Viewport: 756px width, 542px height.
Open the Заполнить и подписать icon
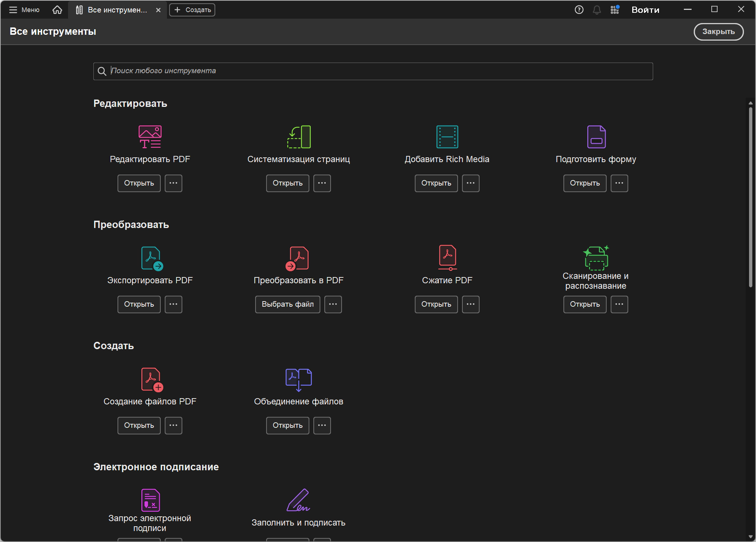coord(298,500)
